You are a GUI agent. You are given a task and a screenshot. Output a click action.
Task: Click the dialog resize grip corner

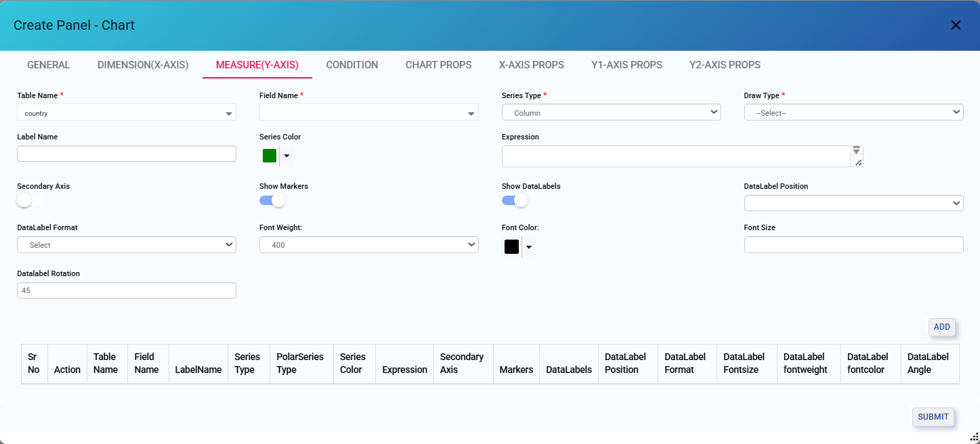(973, 438)
